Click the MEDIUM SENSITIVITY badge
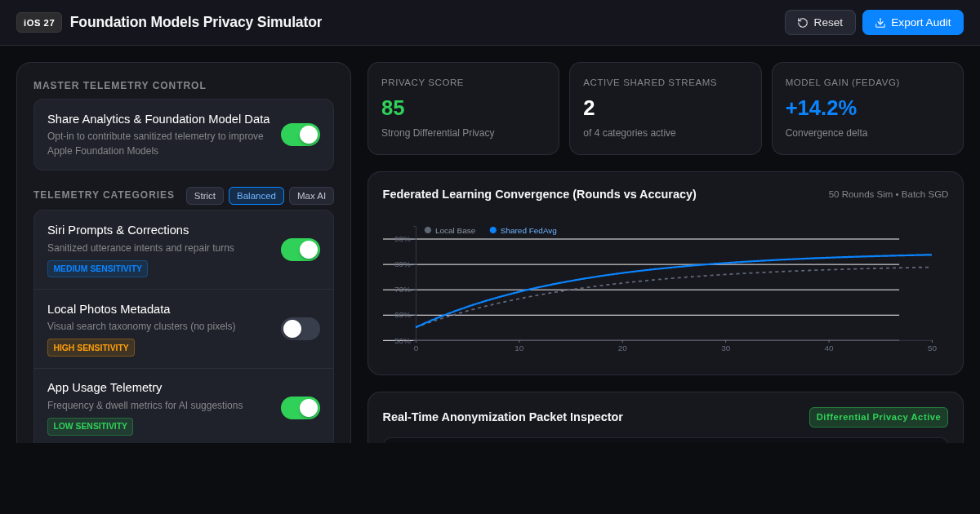This screenshot has height=514, width=980. [x=98, y=268]
